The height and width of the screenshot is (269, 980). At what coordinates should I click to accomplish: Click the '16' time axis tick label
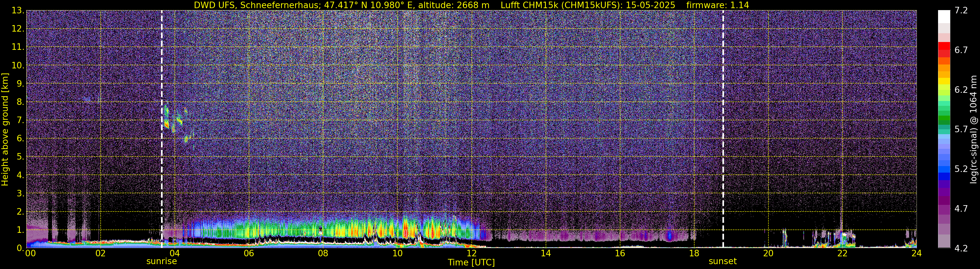pyautogui.click(x=620, y=253)
